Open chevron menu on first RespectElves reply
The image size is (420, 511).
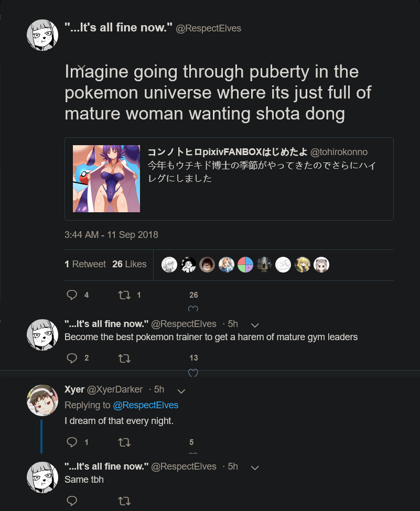coord(255,325)
